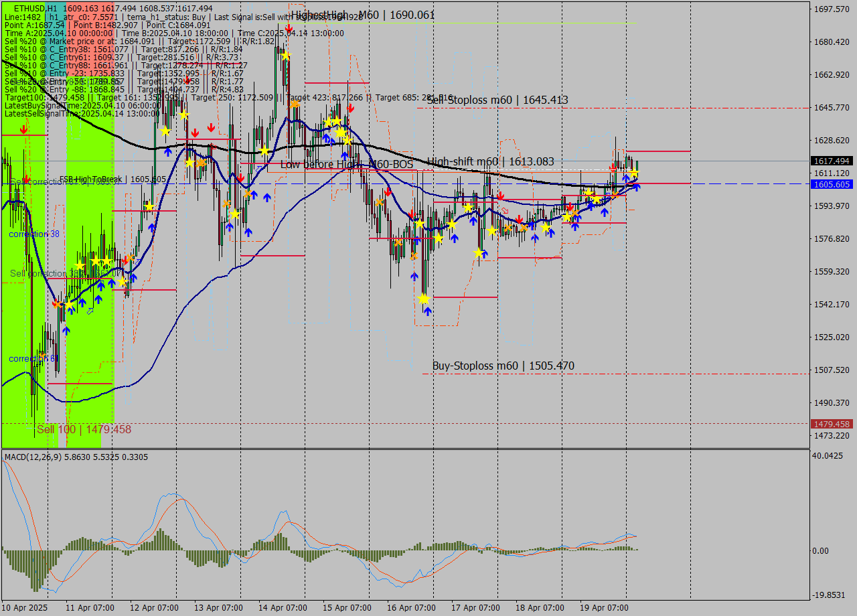Click the Sell 100 | 1479.458 label

tap(84, 429)
